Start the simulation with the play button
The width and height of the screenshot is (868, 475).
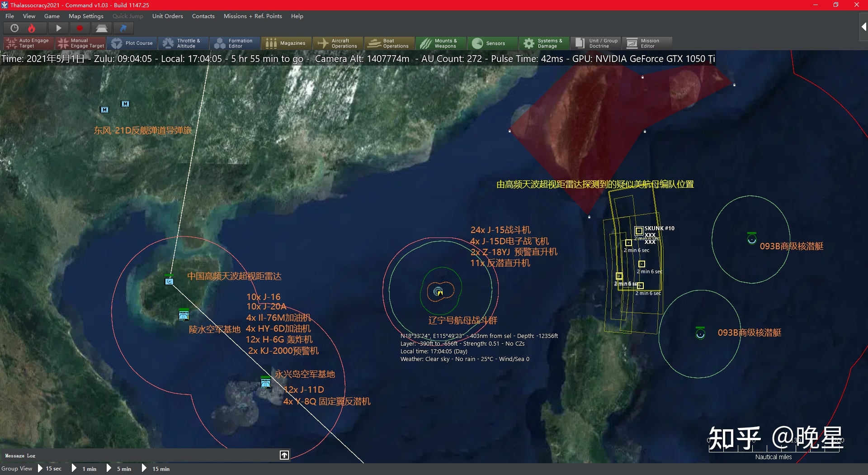(58, 28)
